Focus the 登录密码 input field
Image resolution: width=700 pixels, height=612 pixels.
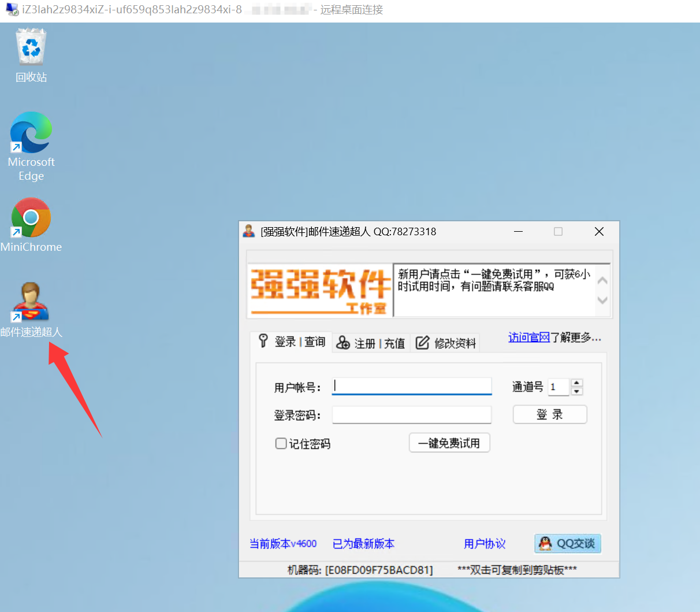pyautogui.click(x=412, y=414)
